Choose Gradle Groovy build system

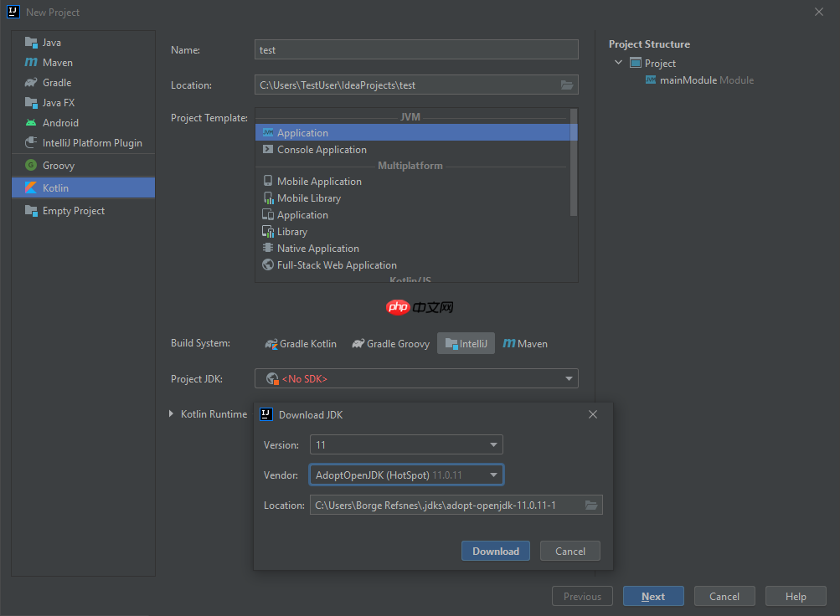coord(390,344)
